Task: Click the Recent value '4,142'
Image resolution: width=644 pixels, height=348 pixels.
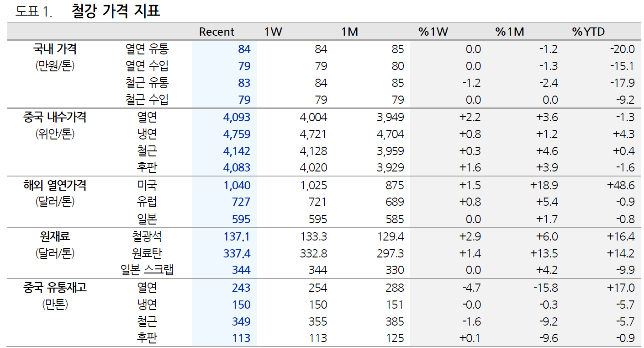Action: (237, 151)
